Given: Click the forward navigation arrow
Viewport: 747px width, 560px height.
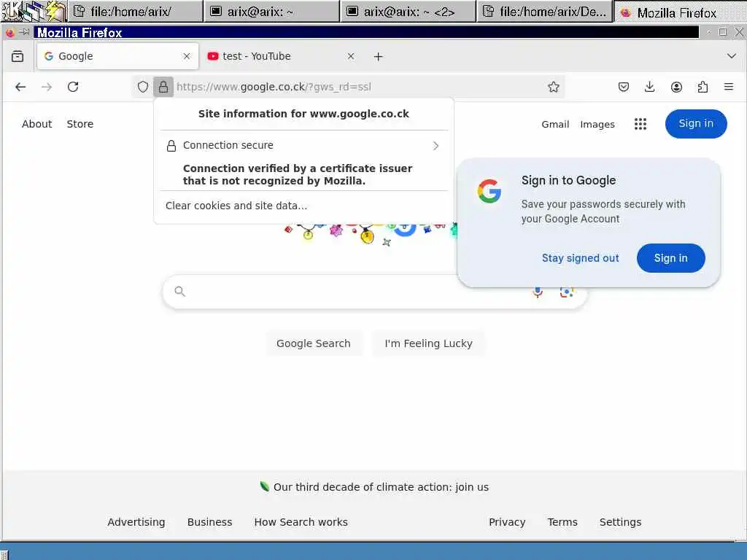Looking at the screenshot, I should (x=47, y=87).
